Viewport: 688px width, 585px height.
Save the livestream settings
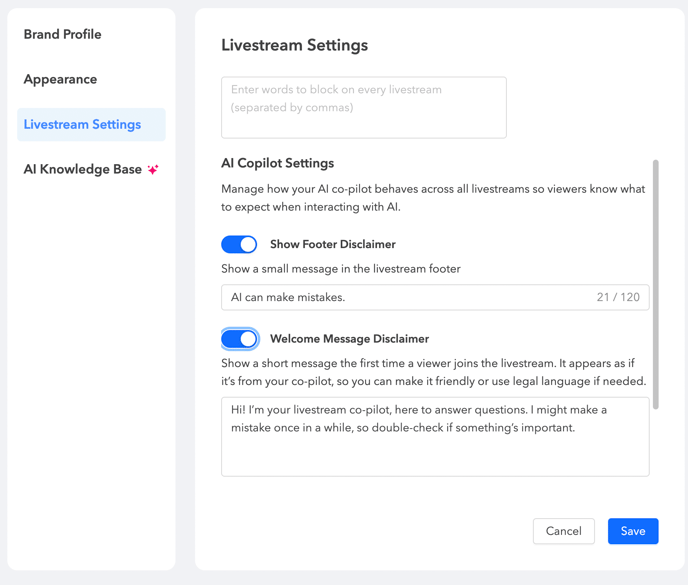632,531
